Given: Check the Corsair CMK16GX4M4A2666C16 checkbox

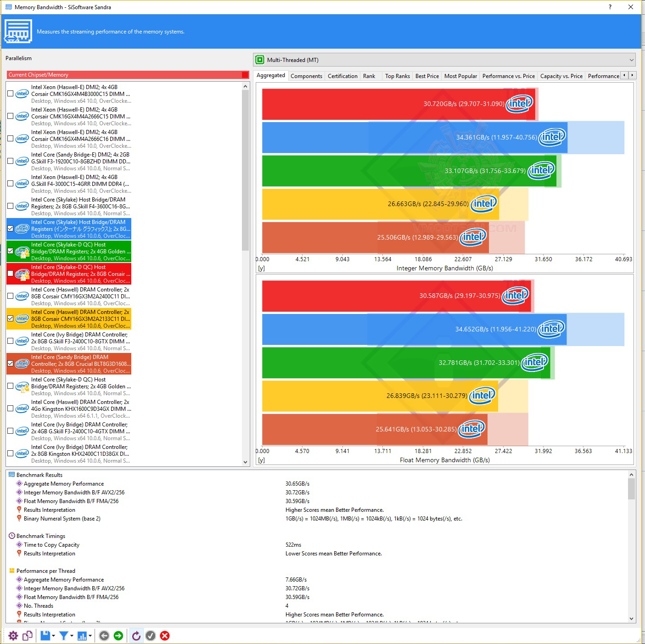Looking at the screenshot, I should tap(11, 139).
